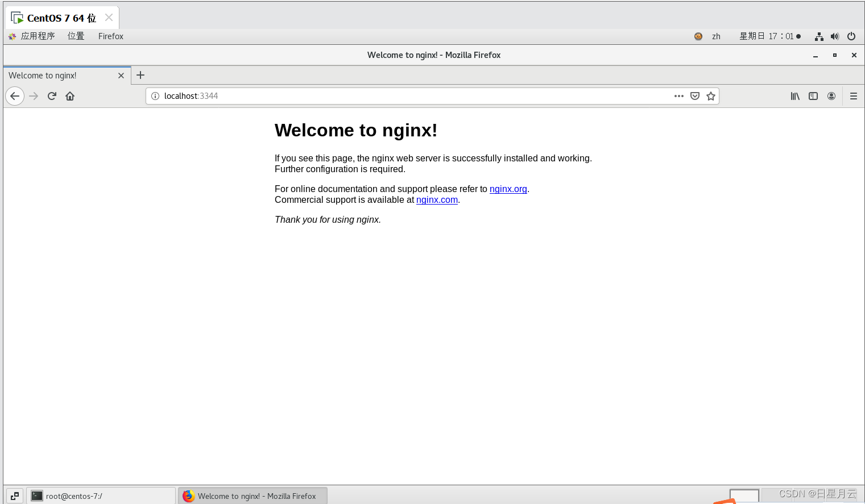Open the Firefox hamburger menu
This screenshot has height=504, width=865.
tap(853, 96)
